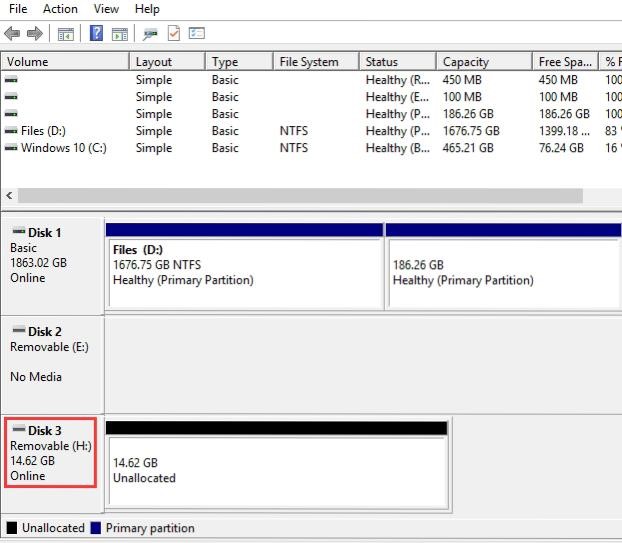Click the 'Windows 10 (C:)' volume name
This screenshot has height=543, width=622.
coord(64,148)
